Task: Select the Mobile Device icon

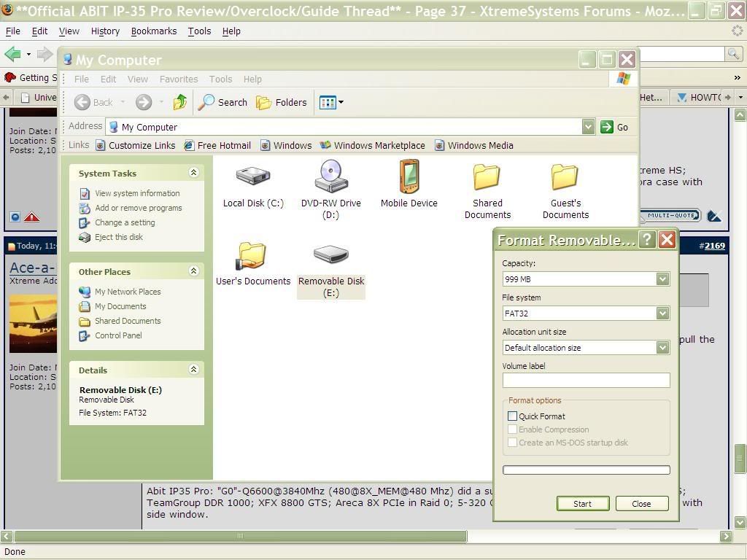Action: pyautogui.click(x=409, y=176)
